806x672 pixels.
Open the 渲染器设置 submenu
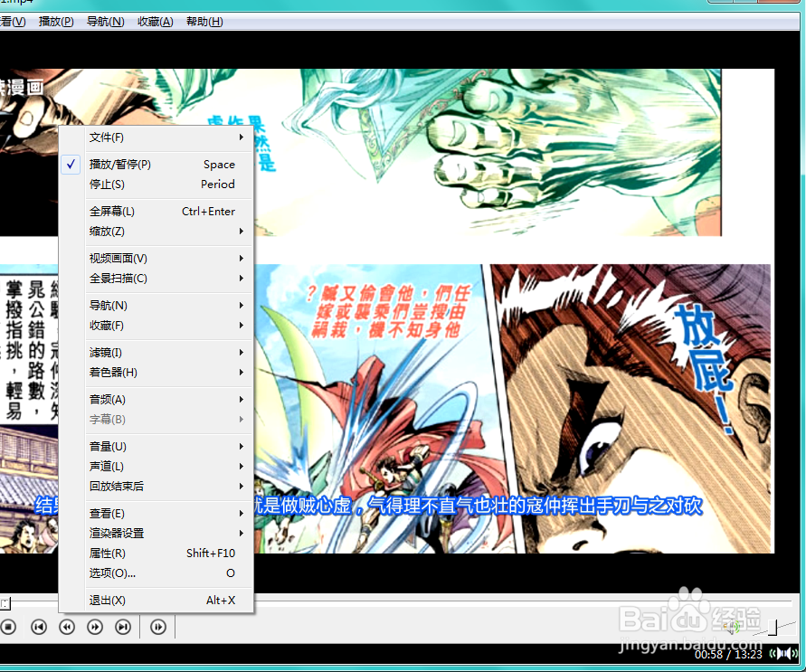pos(156,533)
